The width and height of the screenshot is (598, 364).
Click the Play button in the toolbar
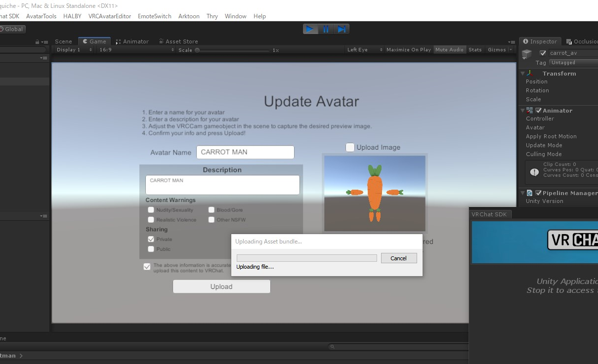(310, 29)
